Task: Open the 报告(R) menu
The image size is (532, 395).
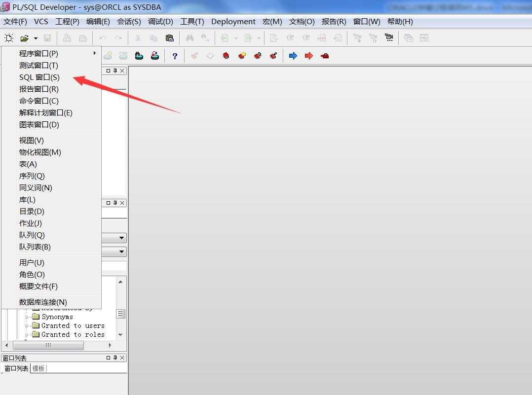Action: [x=334, y=22]
